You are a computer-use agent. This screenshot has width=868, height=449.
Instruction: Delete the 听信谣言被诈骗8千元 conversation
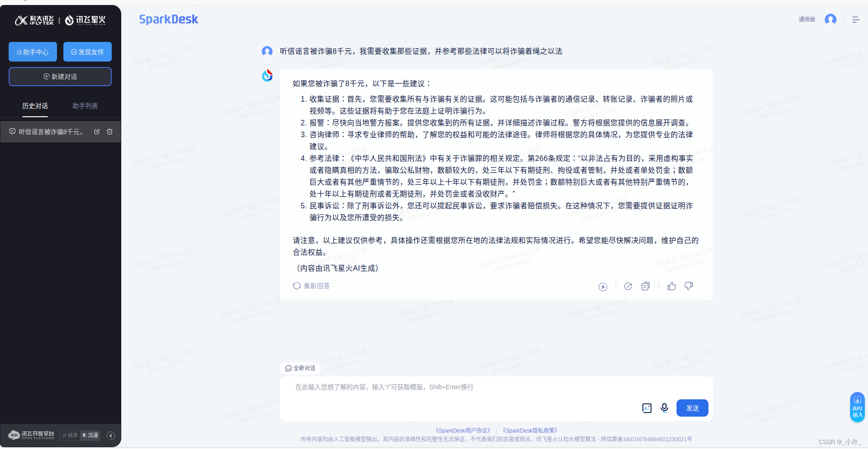pyautogui.click(x=109, y=132)
